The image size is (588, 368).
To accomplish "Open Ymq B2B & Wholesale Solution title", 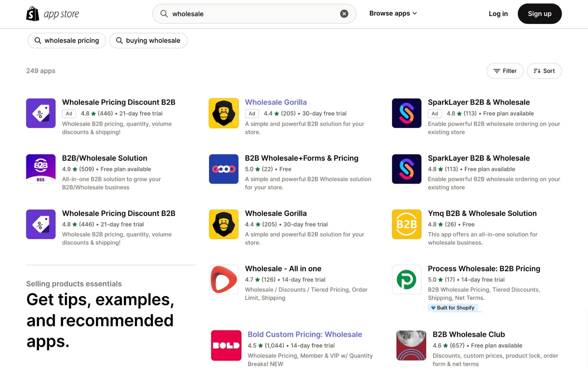I will [482, 213].
